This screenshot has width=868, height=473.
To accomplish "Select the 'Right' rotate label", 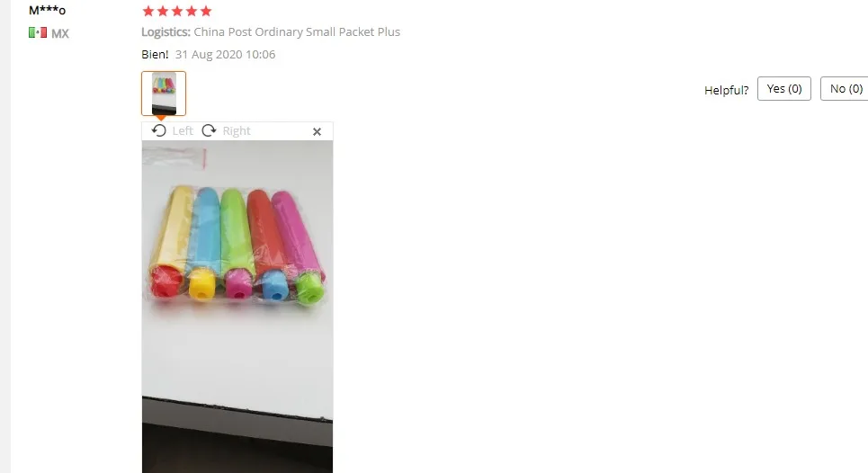I will tap(237, 131).
